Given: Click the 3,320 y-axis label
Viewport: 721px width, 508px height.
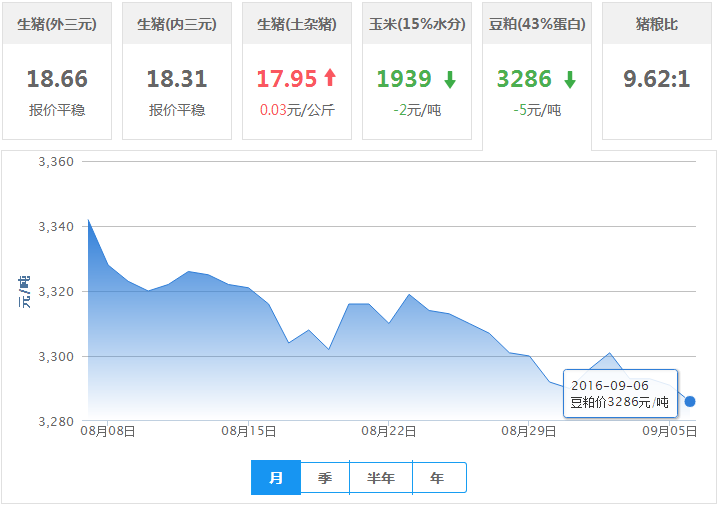Looking at the screenshot, I should point(56,291).
